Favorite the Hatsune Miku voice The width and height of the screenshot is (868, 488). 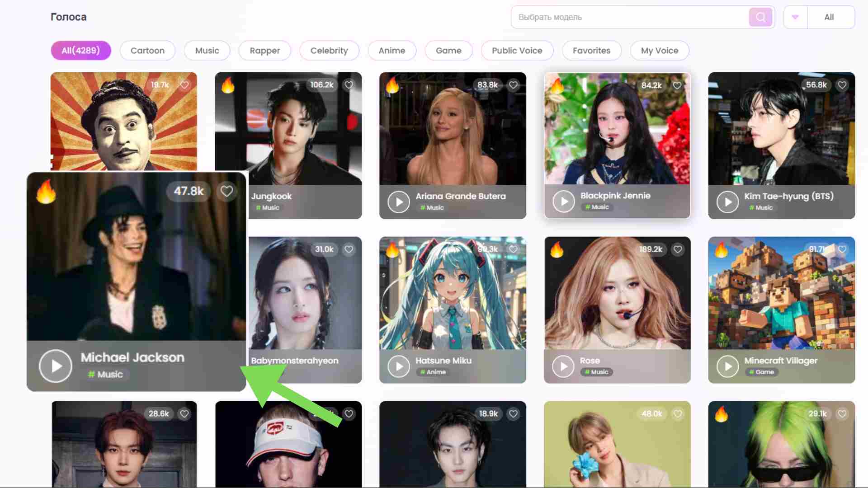coord(513,249)
